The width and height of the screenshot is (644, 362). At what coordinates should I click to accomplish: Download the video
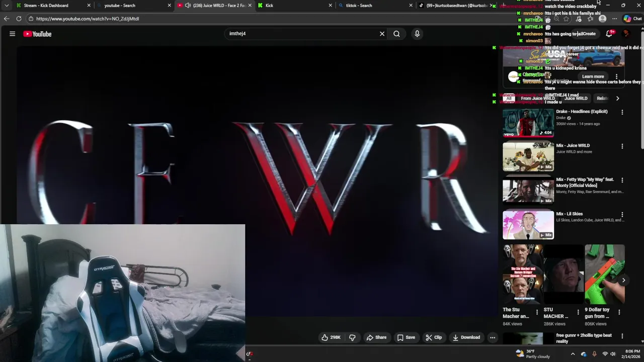pos(466,337)
